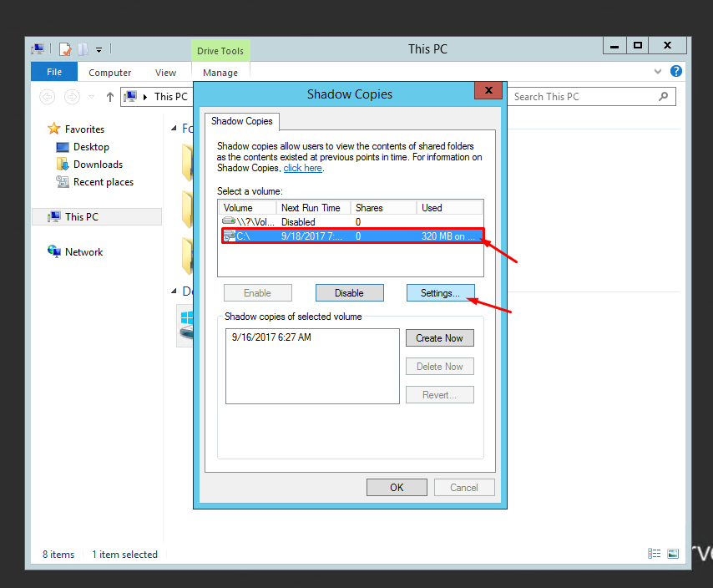Click the Used column header
713x588 pixels.
coord(449,208)
